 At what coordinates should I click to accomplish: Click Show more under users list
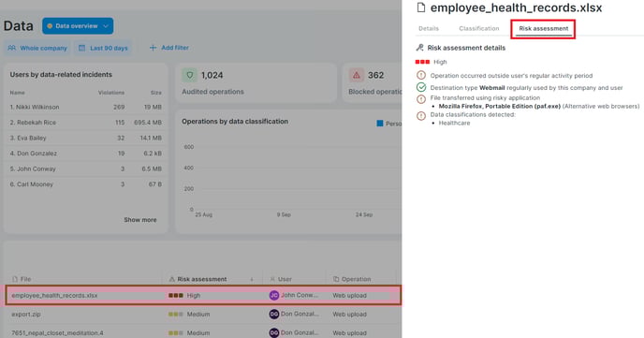[140, 220]
